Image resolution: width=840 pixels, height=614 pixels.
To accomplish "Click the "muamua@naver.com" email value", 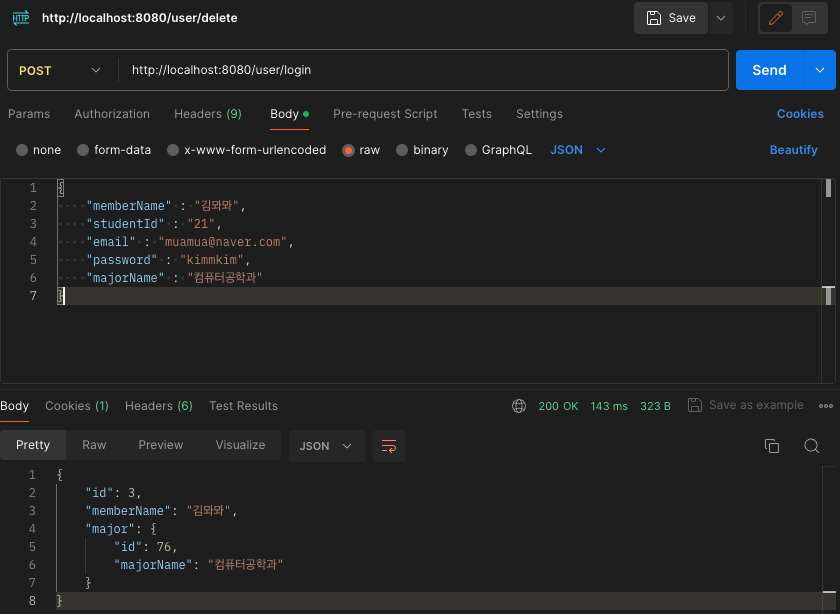I will click(x=222, y=242).
